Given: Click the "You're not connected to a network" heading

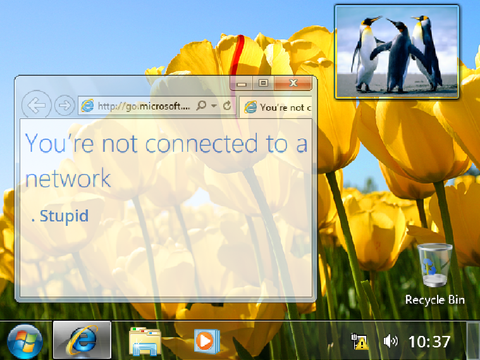Looking at the screenshot, I should click(x=166, y=160).
